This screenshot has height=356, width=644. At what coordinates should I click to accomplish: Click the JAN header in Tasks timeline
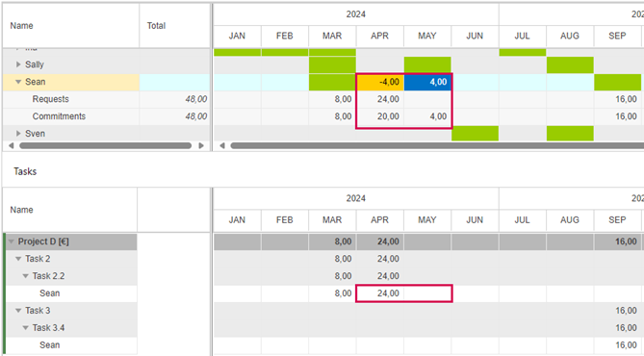coord(237,220)
